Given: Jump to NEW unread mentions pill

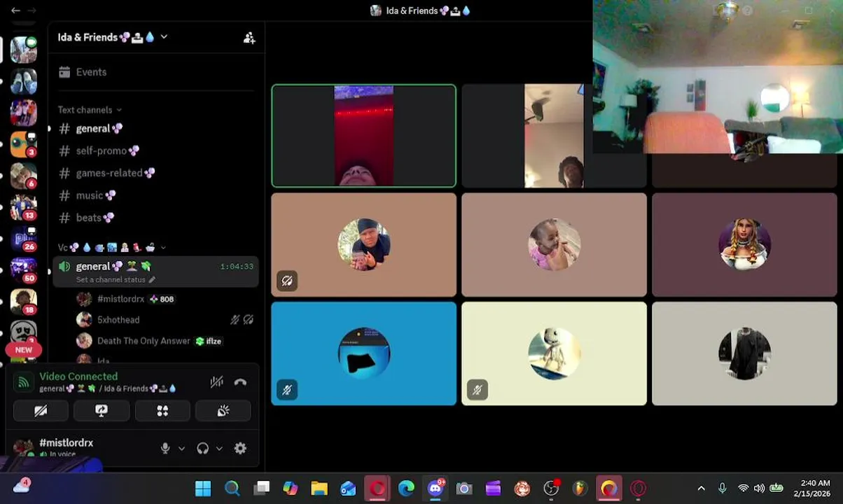Looking at the screenshot, I should tap(23, 350).
